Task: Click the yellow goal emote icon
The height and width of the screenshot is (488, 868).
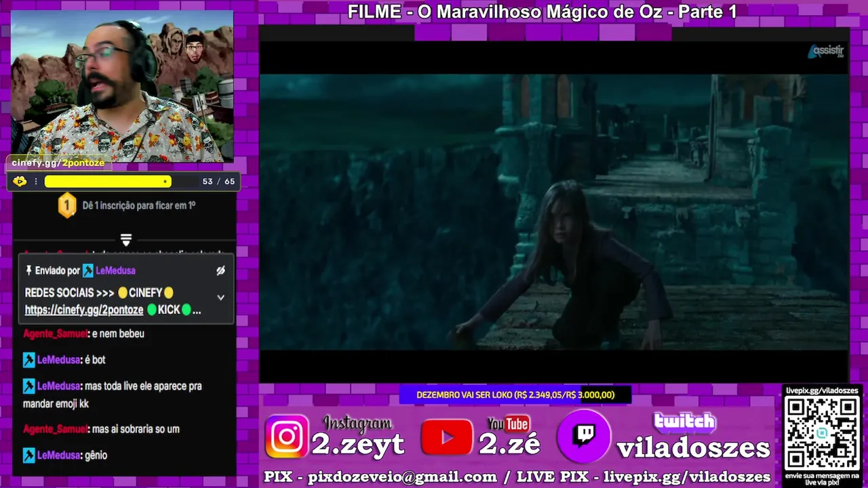Action: 19,181
